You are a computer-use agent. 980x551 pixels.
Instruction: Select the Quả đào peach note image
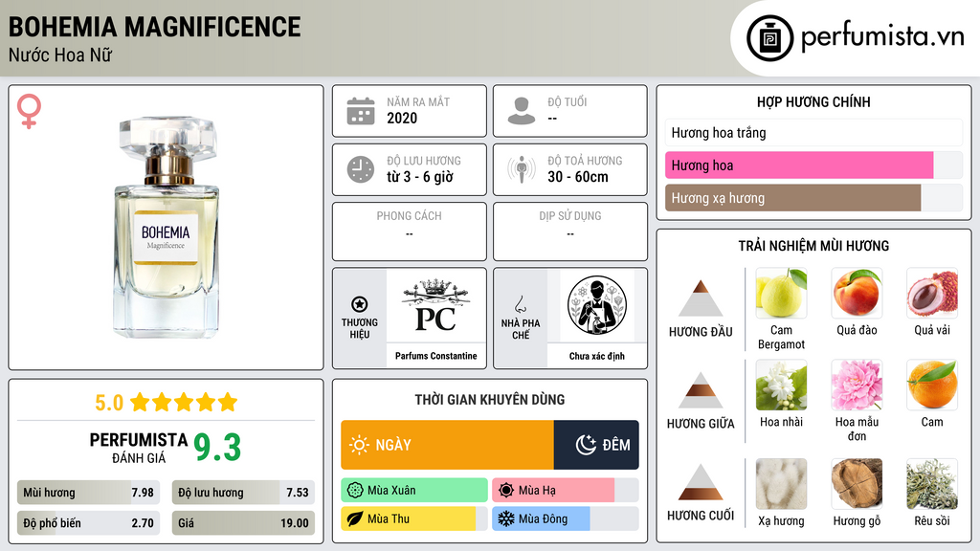[857, 293]
